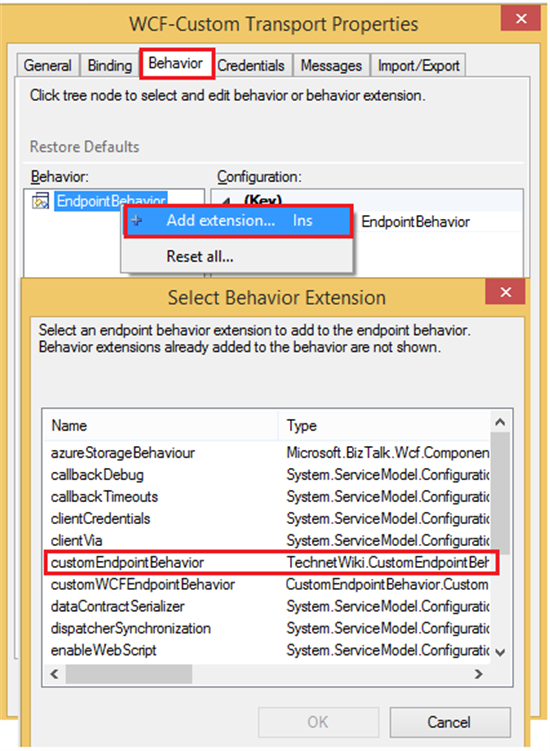Click the CustomEndpointBehavior.Custom type cell
Viewport: 550px width, 751px height.
(387, 584)
